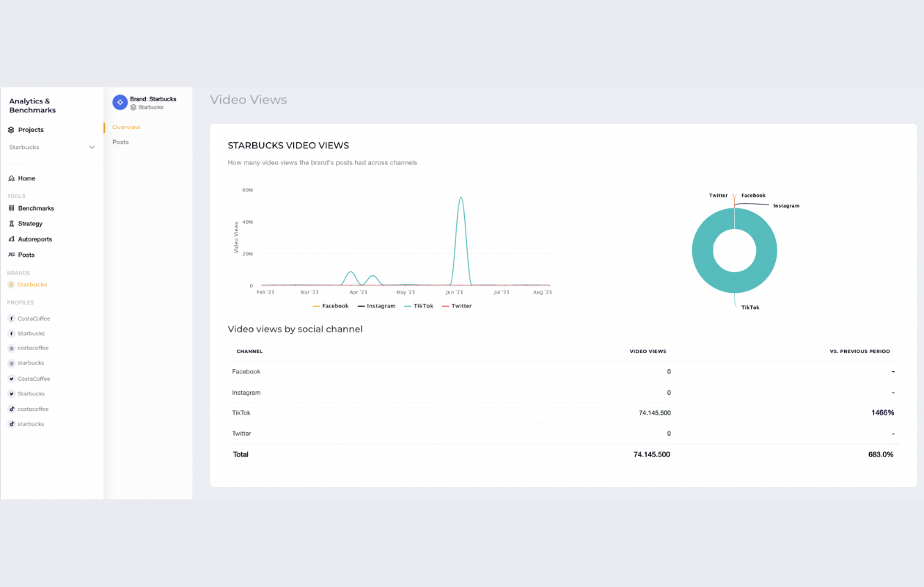Click the Starbucks brand badge icon
The width and height of the screenshot is (924, 587).
click(x=11, y=285)
